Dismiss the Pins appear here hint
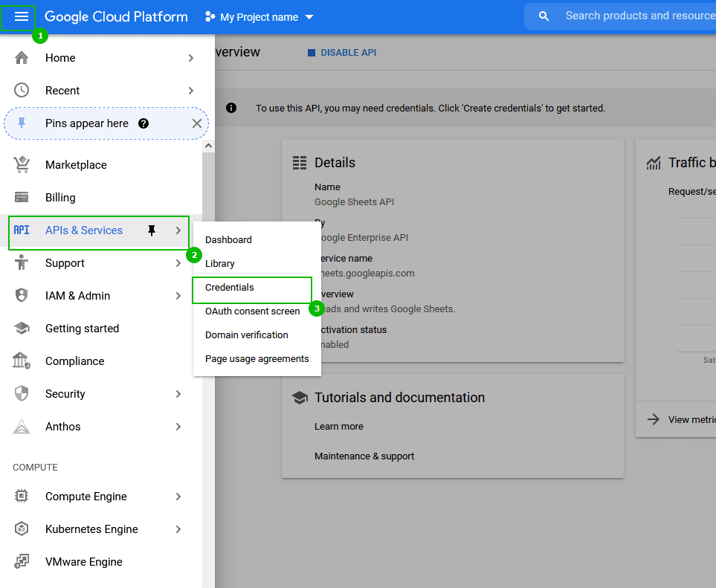716x588 pixels. click(x=197, y=123)
